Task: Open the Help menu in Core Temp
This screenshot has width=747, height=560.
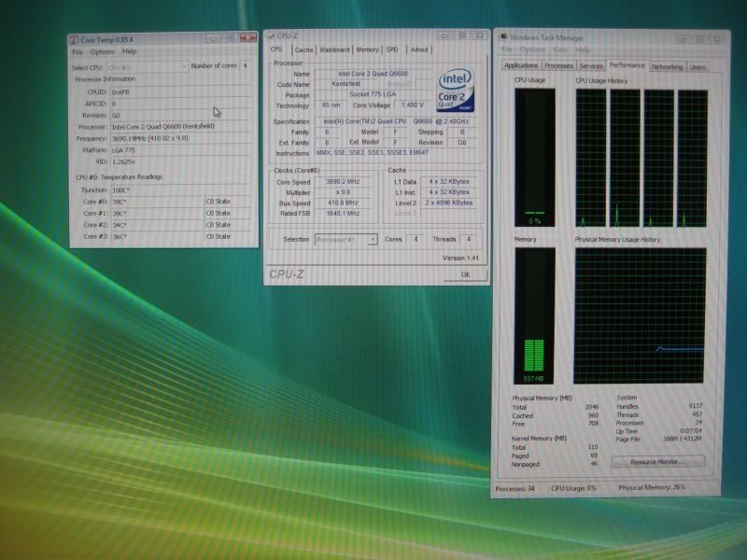Action: 129,51
